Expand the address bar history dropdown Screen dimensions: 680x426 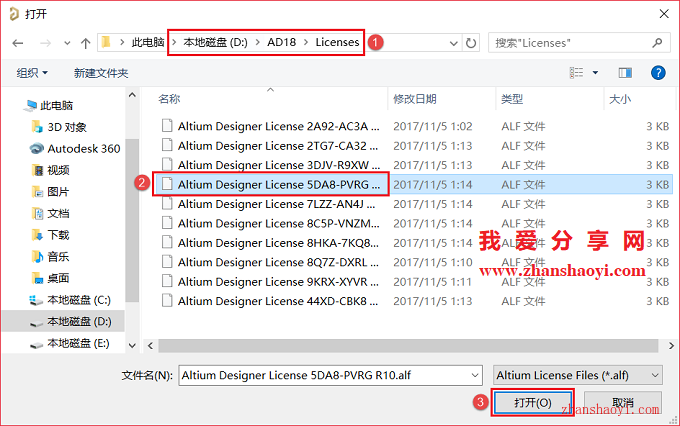coord(454,43)
